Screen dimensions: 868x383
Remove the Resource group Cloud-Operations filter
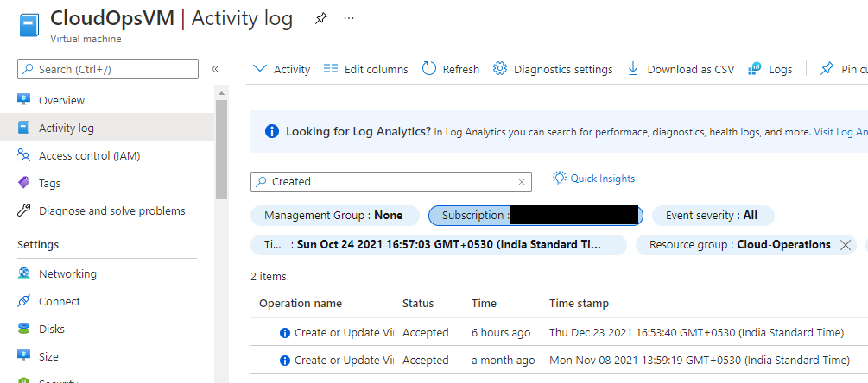pyautogui.click(x=846, y=244)
